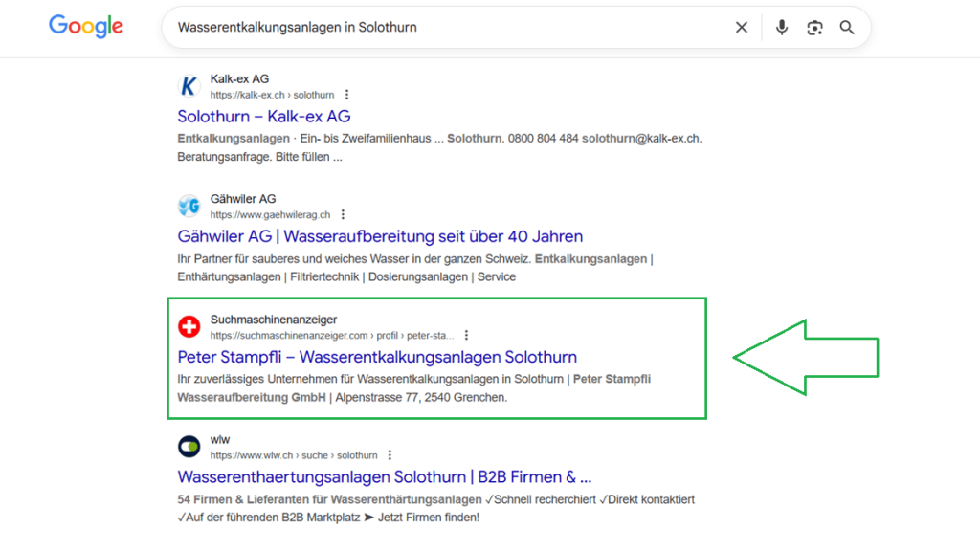Clear the search query with X icon

coord(742,28)
